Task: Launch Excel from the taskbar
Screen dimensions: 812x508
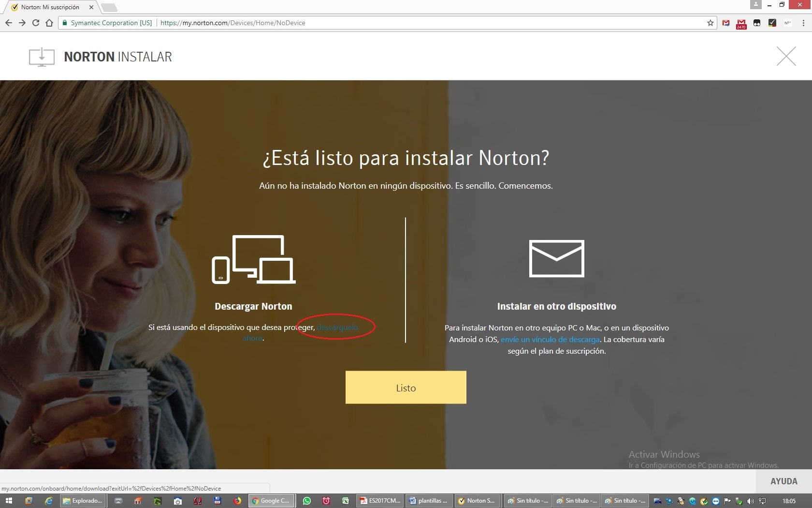Action: coord(346,501)
